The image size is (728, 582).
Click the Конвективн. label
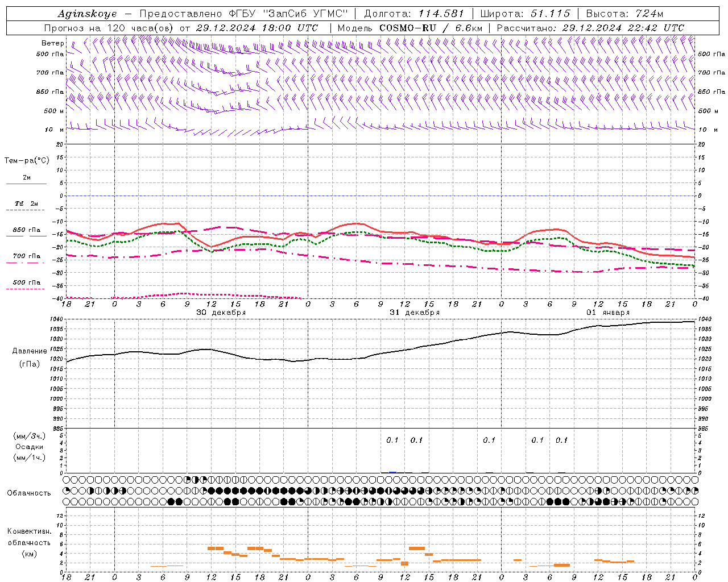pos(30,531)
